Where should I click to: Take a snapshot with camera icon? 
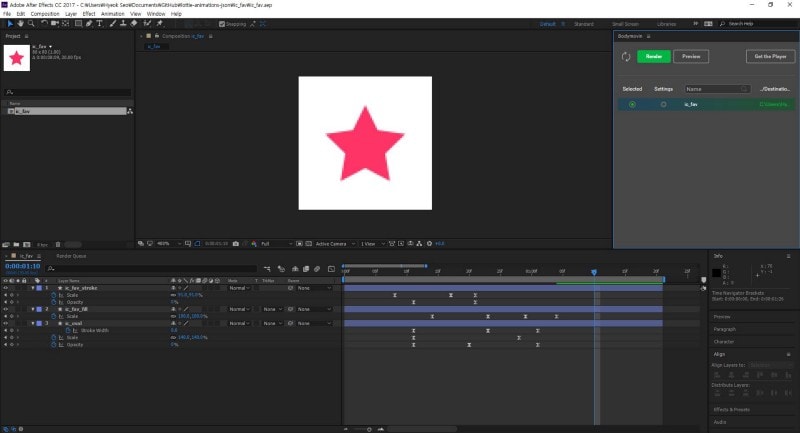pyautogui.click(x=236, y=244)
